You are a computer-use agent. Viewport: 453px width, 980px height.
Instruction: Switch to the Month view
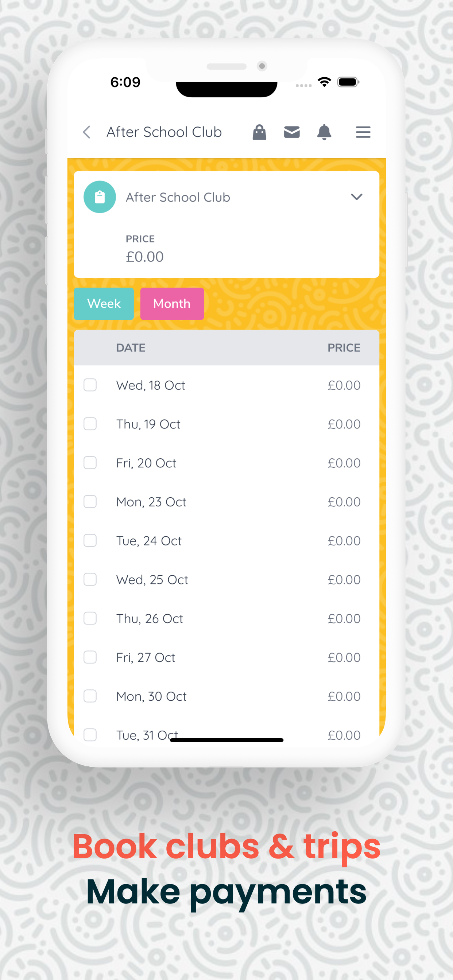tap(172, 304)
